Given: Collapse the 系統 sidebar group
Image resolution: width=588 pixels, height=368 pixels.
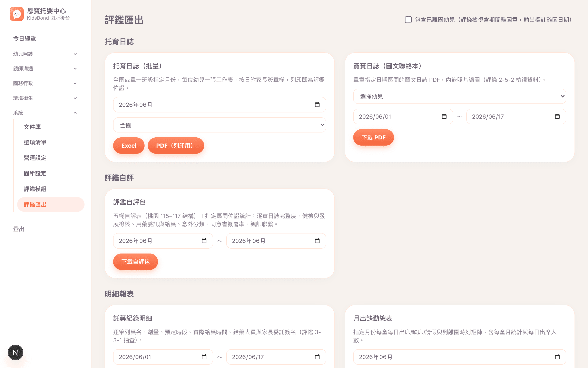Looking at the screenshot, I should click(45, 113).
